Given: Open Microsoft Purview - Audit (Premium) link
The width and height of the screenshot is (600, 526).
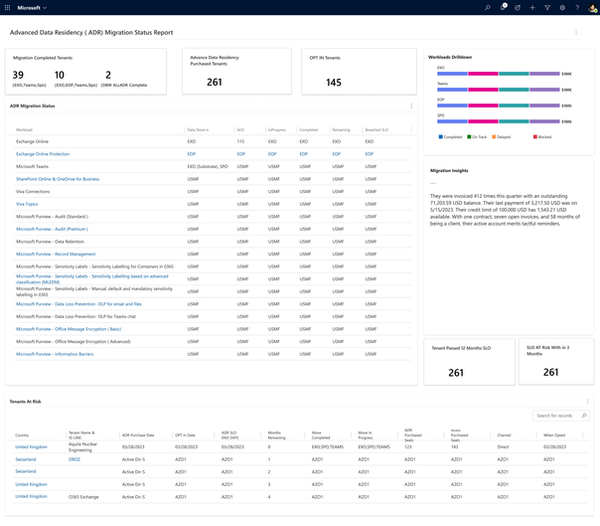Looking at the screenshot, I should coord(52,229).
